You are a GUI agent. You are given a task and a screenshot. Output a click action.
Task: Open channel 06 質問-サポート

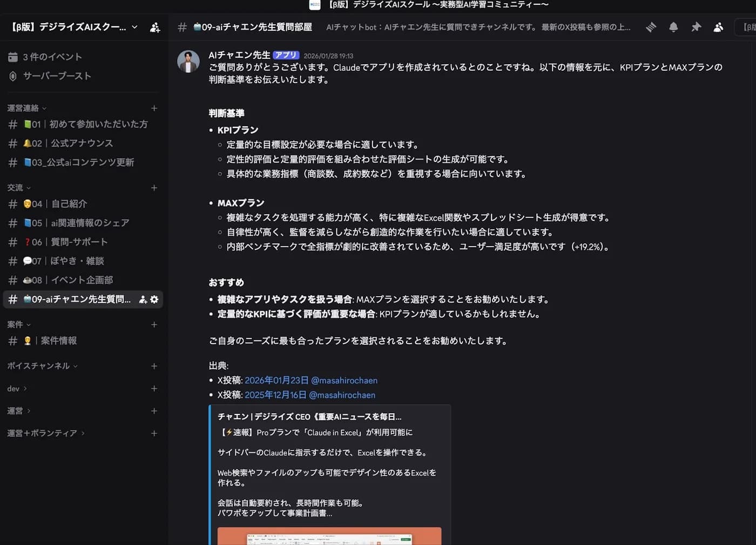point(83,242)
